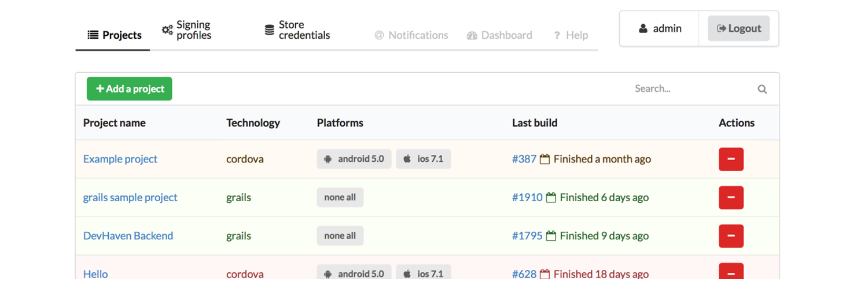The image size is (868, 289).
Task: Click cordova in Example project row
Action: (245, 159)
